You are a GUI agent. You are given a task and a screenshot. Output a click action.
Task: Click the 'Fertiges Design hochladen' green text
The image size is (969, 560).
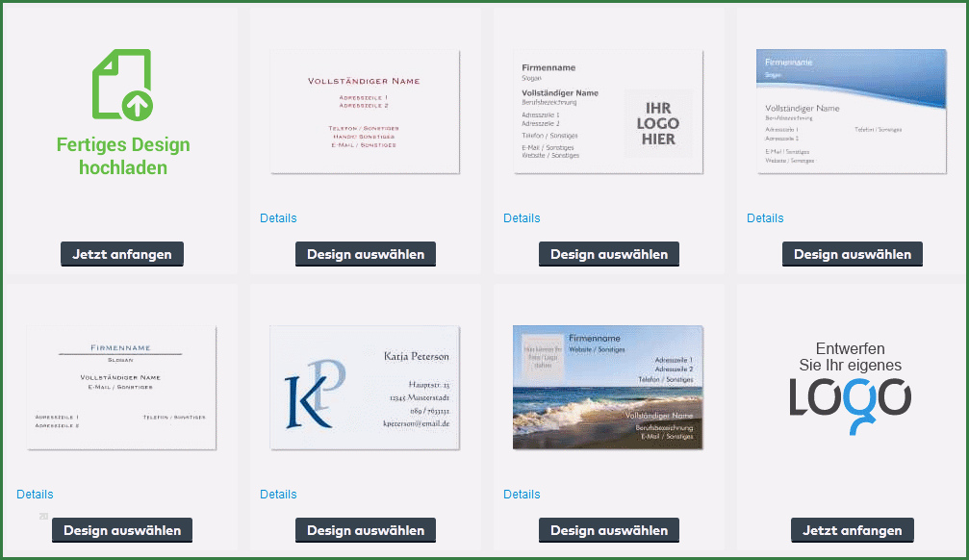[x=123, y=156]
